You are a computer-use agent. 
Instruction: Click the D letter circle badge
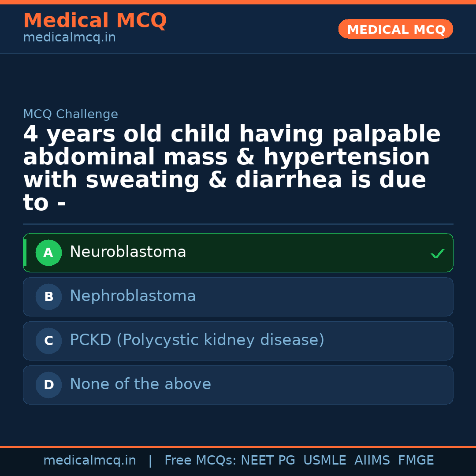point(48,385)
